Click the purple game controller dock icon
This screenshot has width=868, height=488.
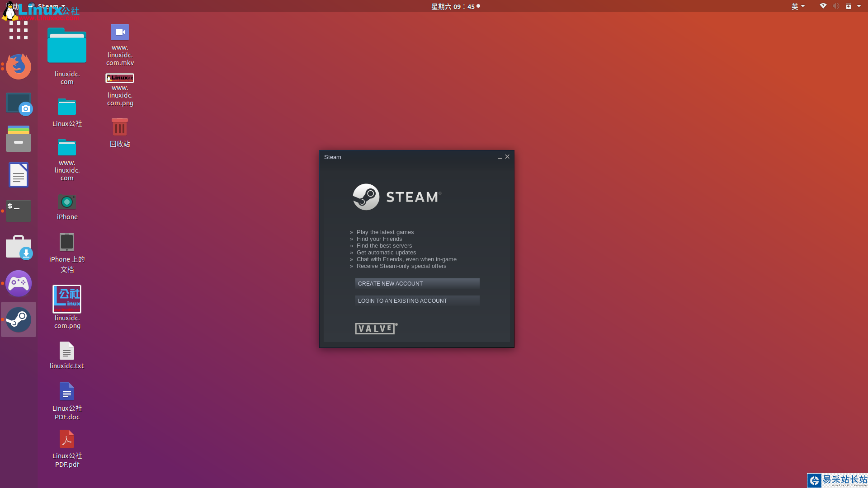click(19, 283)
